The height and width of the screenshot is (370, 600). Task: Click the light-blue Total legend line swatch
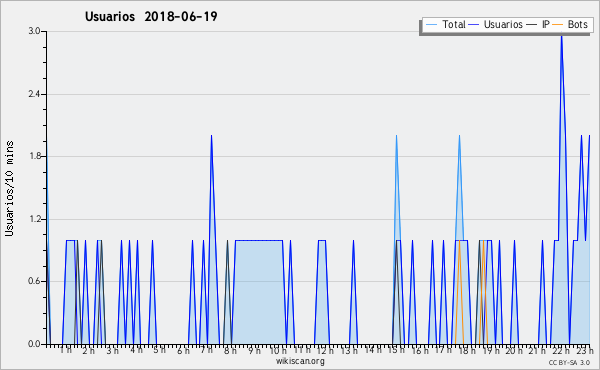click(x=431, y=25)
